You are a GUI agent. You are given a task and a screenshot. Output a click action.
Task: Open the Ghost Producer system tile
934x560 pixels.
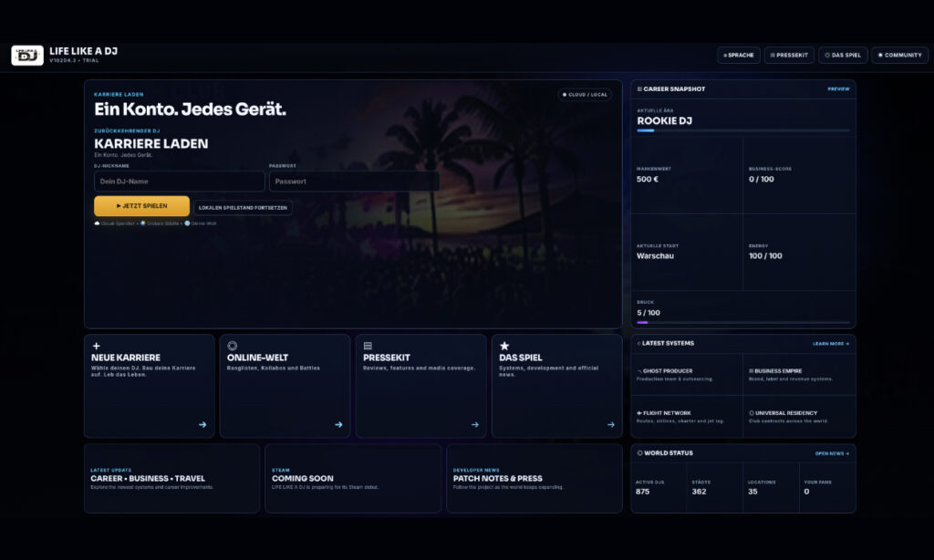pyautogui.click(x=687, y=375)
